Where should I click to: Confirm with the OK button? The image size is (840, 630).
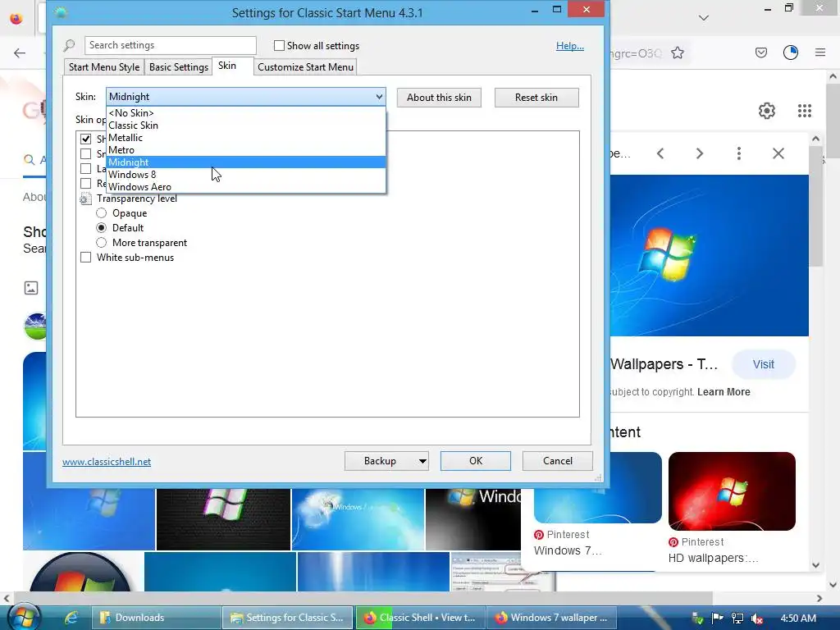(x=475, y=461)
